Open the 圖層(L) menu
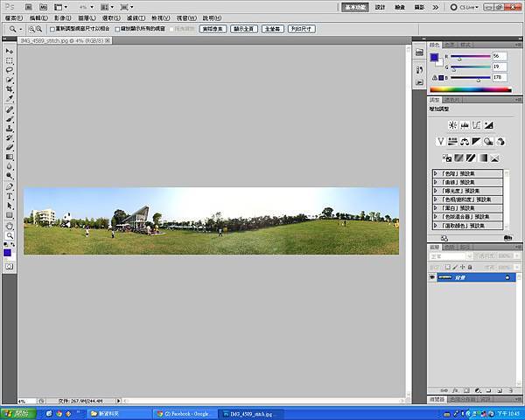Screen dimensions: 525x420 pos(87,18)
